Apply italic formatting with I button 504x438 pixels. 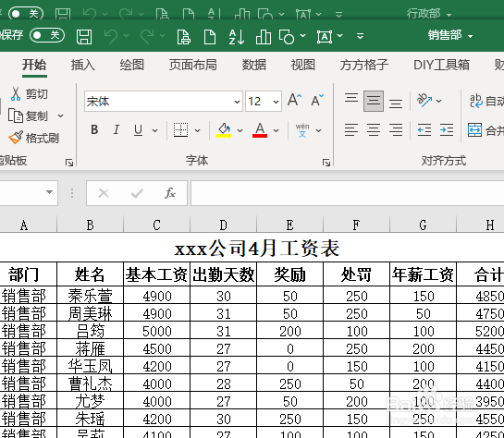click(117, 129)
